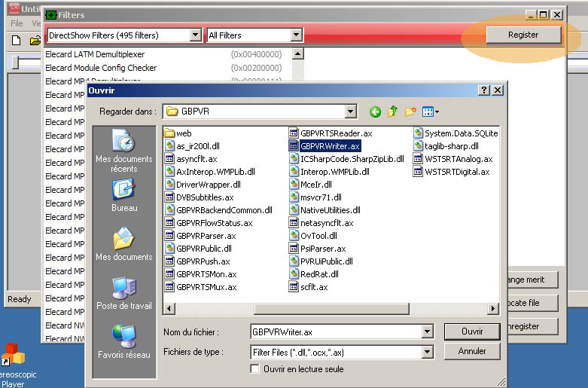This screenshot has width=588, height=388.
Task: Open Mes documents récents in the places bar
Action: point(124,151)
